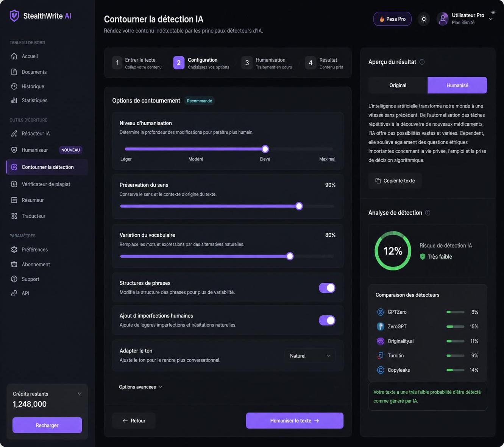Click the ZeroGPT 15% score
Image resolution: width=504 pixels, height=447 pixels.
tap(474, 326)
